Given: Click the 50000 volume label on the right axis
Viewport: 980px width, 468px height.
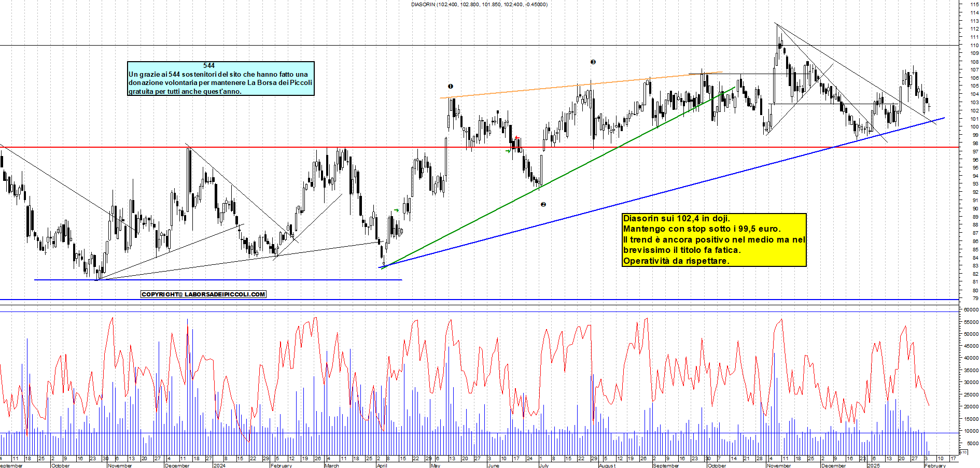Looking at the screenshot, I should (x=971, y=334).
